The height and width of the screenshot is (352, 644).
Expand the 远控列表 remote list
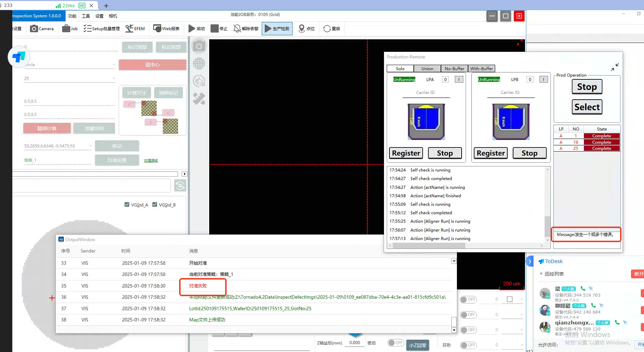(541, 274)
